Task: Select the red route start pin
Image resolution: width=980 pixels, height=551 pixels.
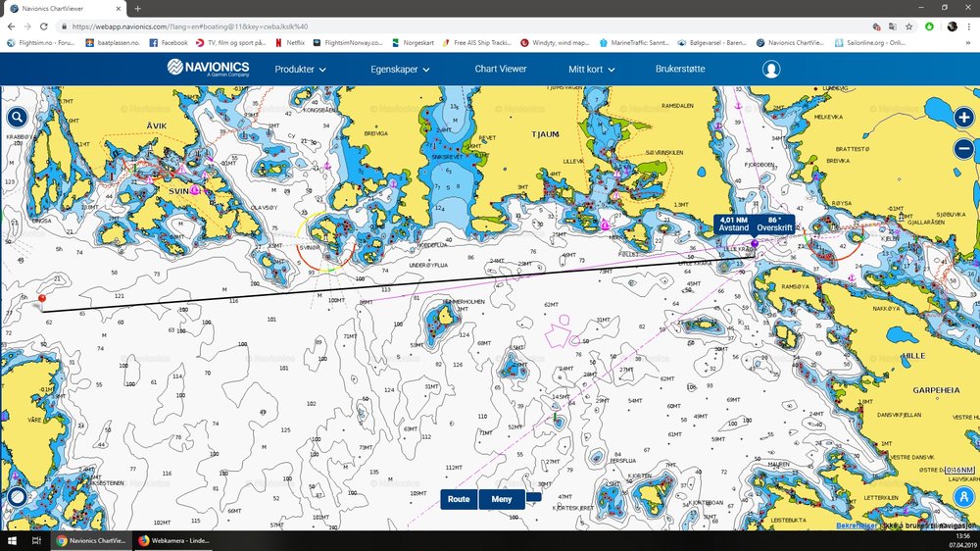Action: (x=41, y=301)
